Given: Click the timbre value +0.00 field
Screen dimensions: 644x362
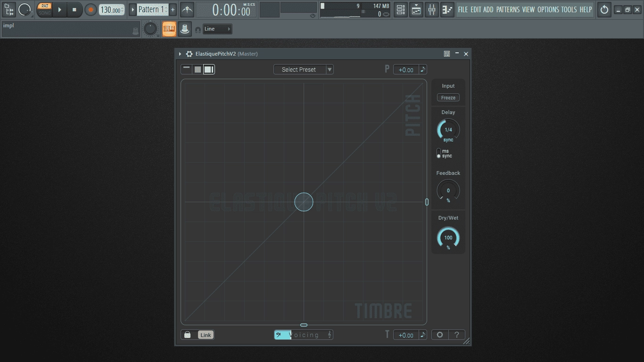Looking at the screenshot, I should [x=406, y=335].
